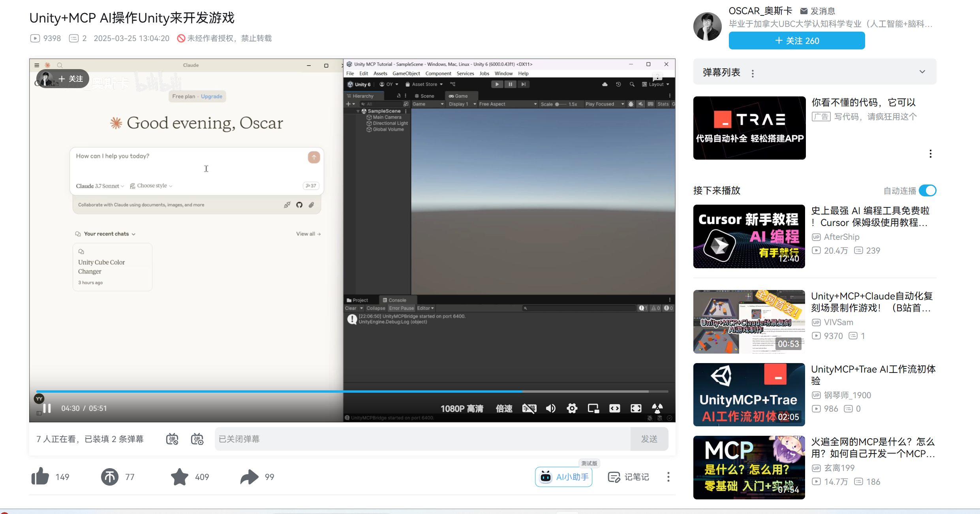The image size is (980, 514).
Task: Toggle the danmaku display icon
Action: point(172,439)
